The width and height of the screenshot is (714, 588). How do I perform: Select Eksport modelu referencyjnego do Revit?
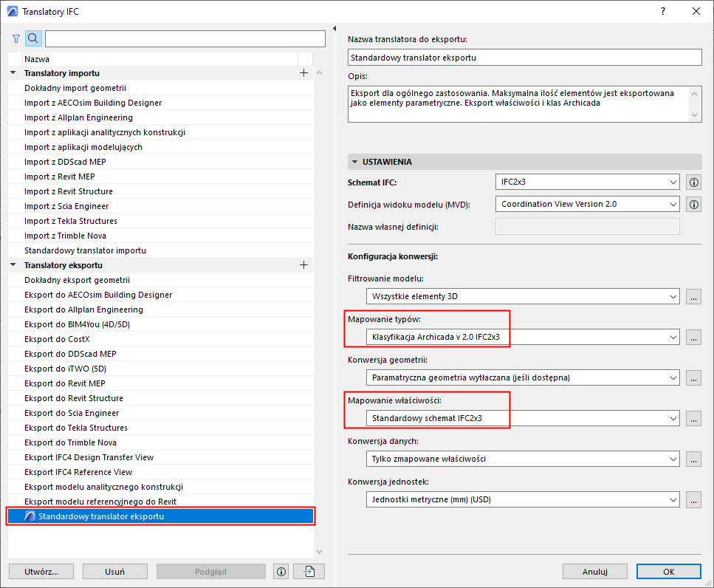(x=161, y=502)
